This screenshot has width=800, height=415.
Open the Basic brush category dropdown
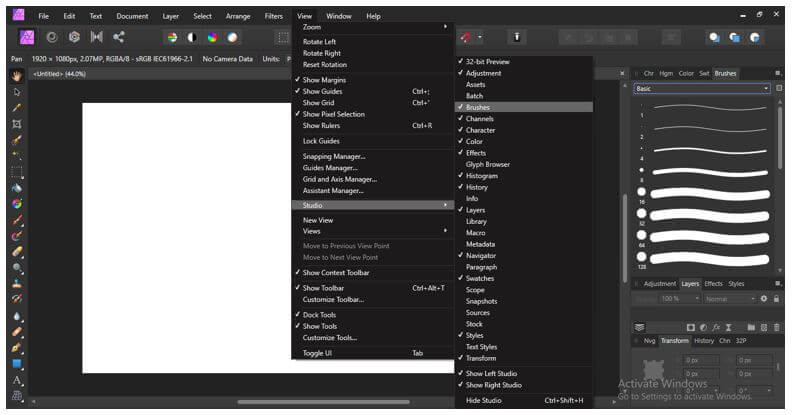click(x=702, y=89)
